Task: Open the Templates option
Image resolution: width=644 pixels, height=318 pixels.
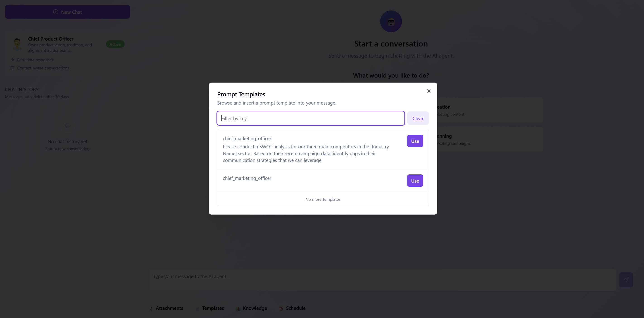Action: click(210, 308)
